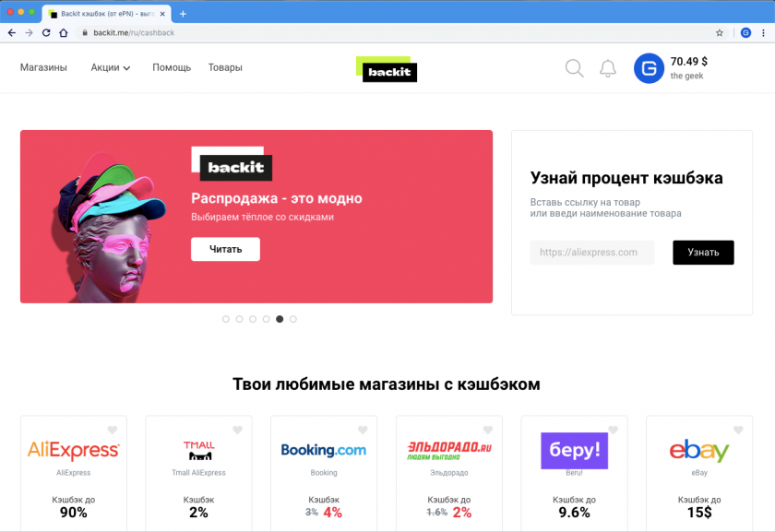
Task: Select sixth banner carousel dot
Action: tap(293, 319)
